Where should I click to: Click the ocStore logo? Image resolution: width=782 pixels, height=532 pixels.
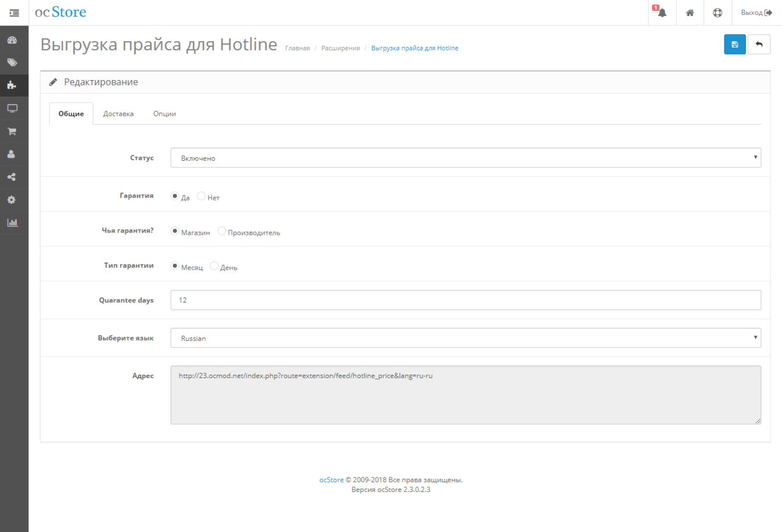[x=61, y=12]
